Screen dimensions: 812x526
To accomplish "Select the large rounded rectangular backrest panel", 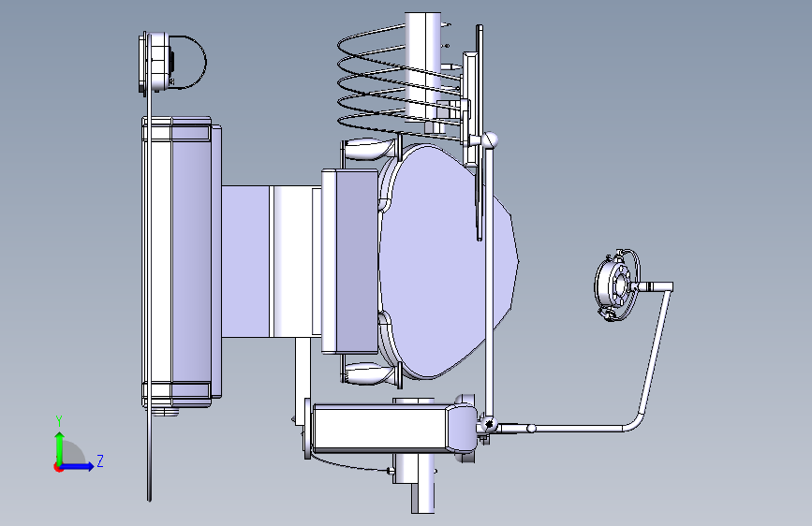I will click(x=182, y=262).
